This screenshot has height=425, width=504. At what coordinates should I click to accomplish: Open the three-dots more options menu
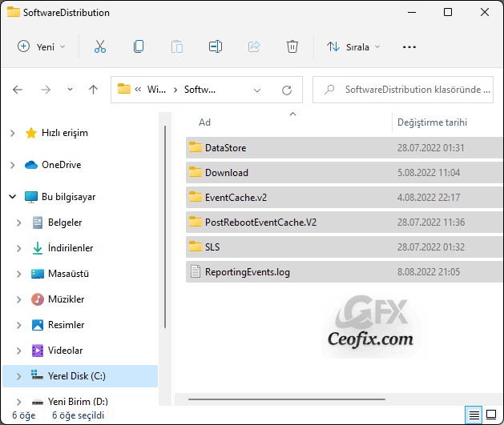[x=409, y=47]
